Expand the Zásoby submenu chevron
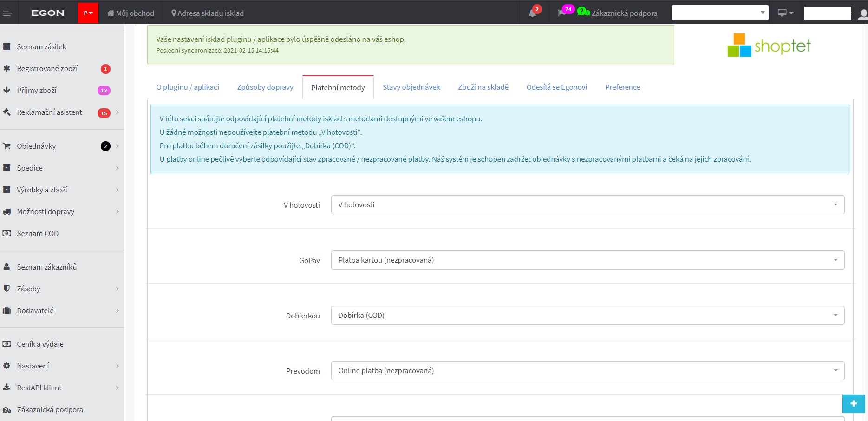The image size is (868, 421). click(x=117, y=289)
